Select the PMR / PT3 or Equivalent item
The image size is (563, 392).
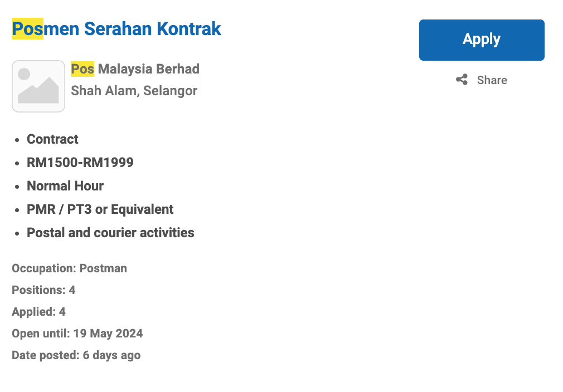click(100, 209)
